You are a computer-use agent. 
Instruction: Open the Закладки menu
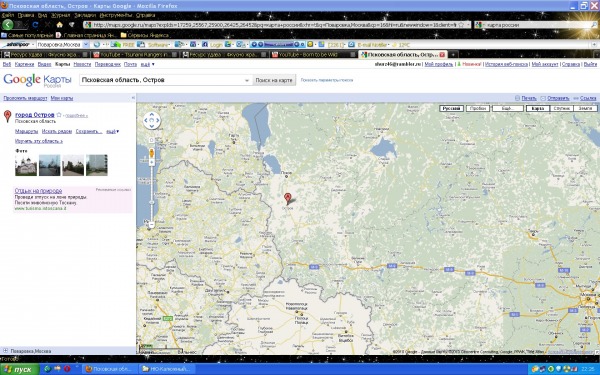coord(85,15)
